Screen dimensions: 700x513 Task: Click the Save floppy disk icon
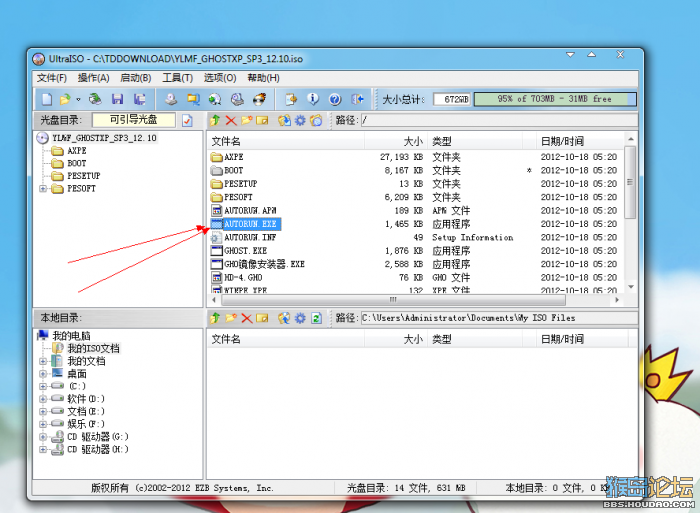(117, 99)
